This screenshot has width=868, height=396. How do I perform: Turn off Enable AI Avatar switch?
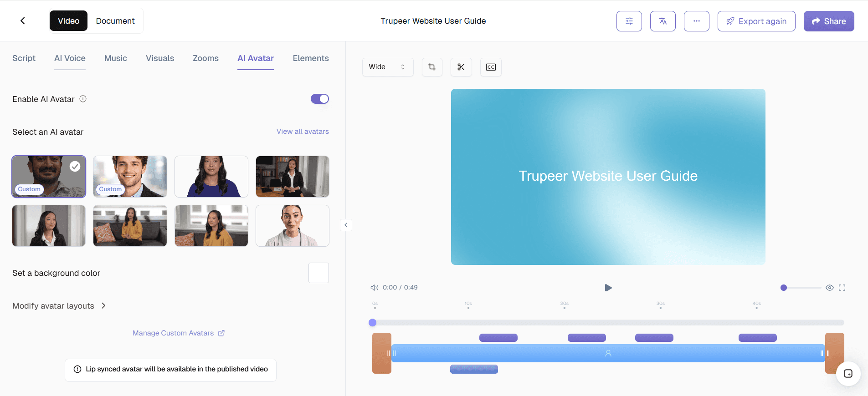[x=320, y=99]
